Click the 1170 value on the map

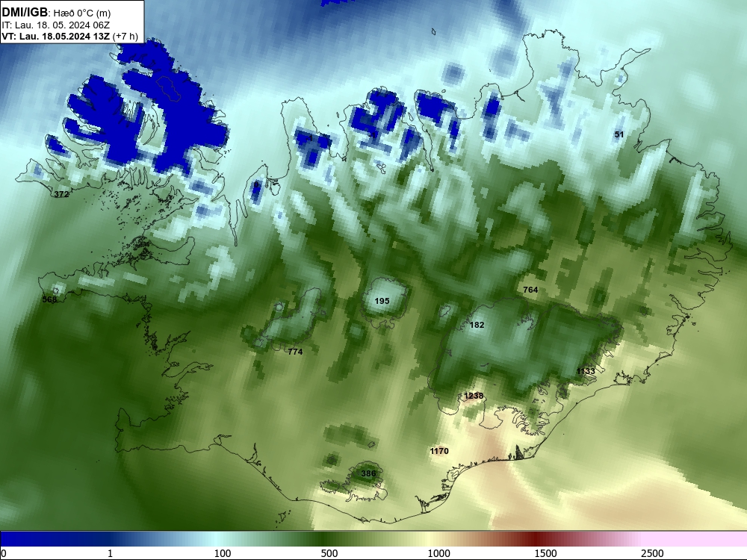438,451
